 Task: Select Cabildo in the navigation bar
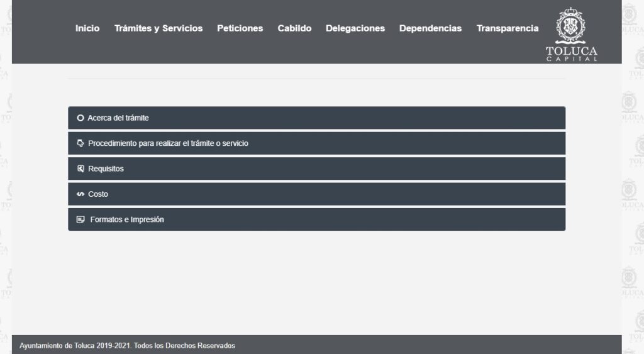point(294,28)
